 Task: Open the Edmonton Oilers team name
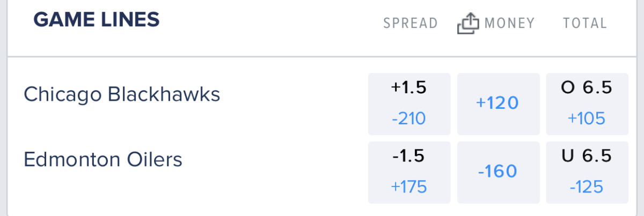(103, 160)
